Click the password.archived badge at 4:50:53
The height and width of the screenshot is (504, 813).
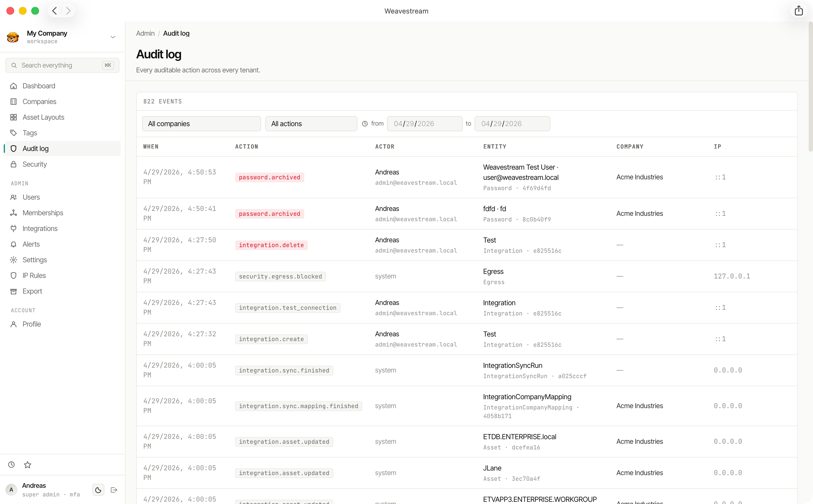269,177
